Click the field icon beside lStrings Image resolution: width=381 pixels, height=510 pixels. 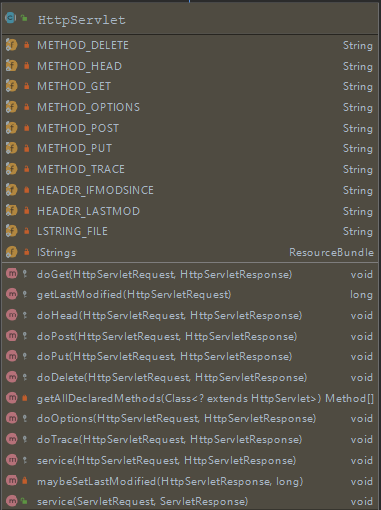tap(11, 252)
